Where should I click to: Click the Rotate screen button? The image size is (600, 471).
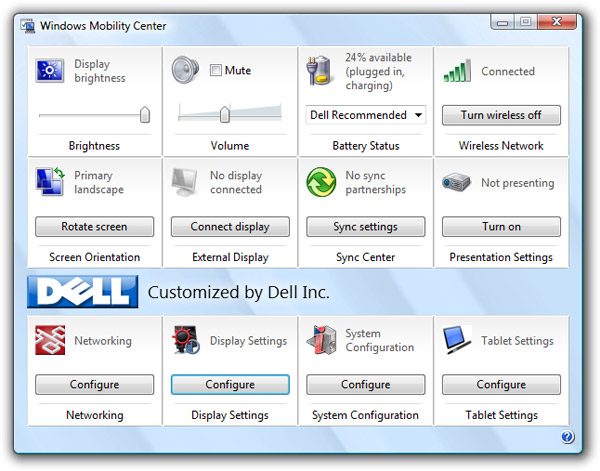coord(95,227)
